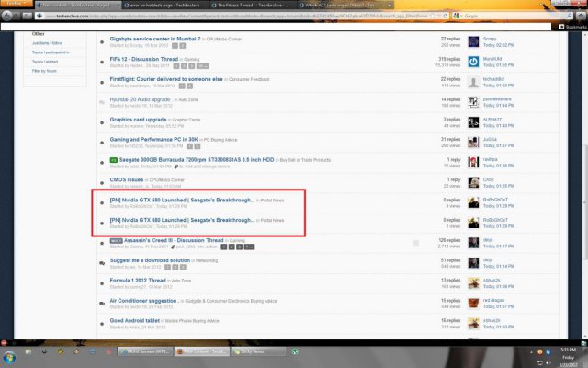Screen dimensions: 588x368
Task: Open 'Networking' forum link
Action: click(x=207, y=260)
